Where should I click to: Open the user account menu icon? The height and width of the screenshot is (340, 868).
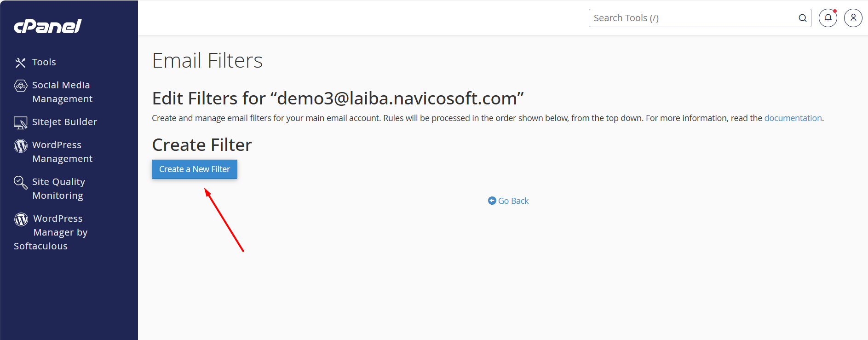(853, 18)
